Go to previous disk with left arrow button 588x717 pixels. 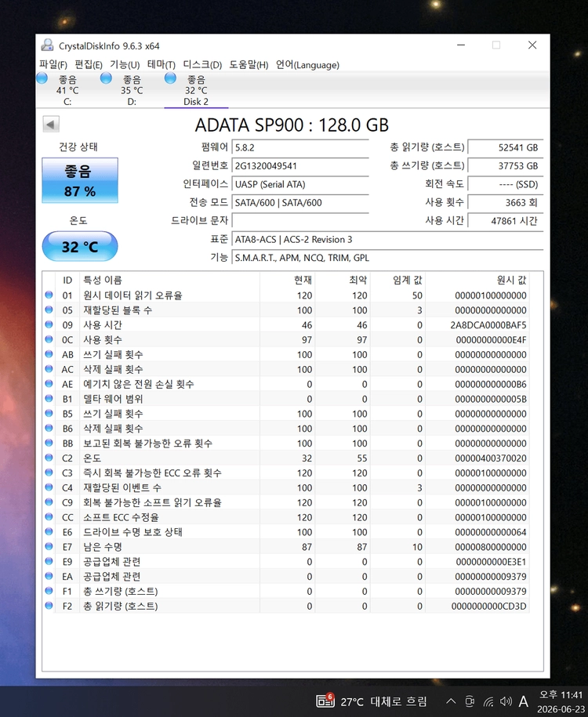click(x=51, y=124)
